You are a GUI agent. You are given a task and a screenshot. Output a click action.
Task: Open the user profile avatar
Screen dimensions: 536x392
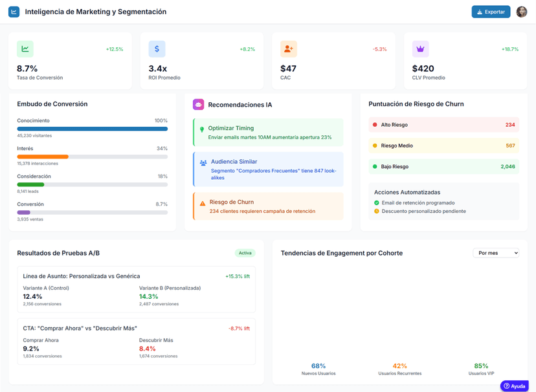click(x=522, y=12)
